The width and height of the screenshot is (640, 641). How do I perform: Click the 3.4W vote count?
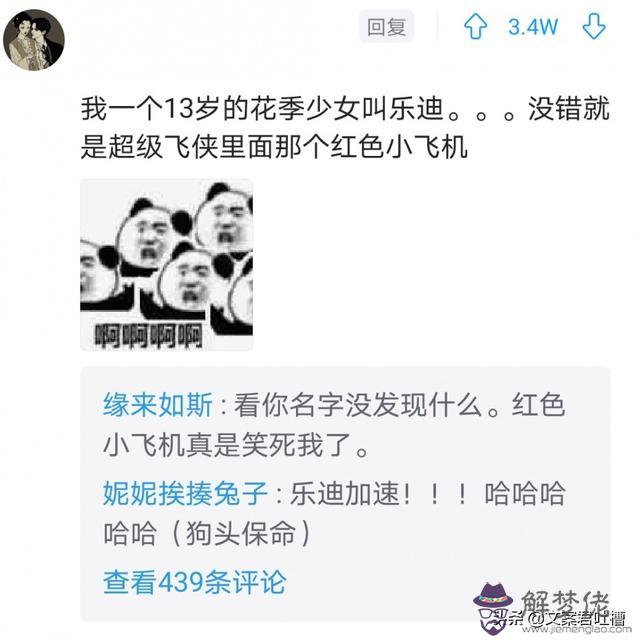pos(533,27)
